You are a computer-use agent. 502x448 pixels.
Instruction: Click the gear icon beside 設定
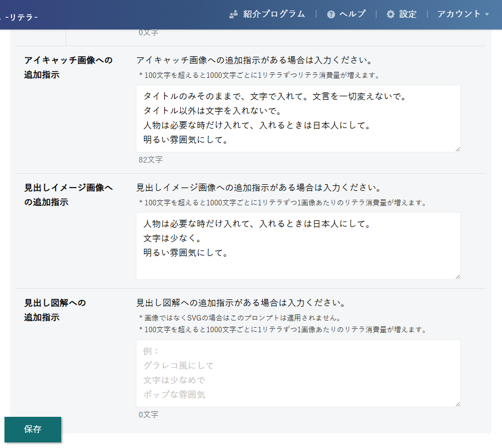click(x=391, y=14)
